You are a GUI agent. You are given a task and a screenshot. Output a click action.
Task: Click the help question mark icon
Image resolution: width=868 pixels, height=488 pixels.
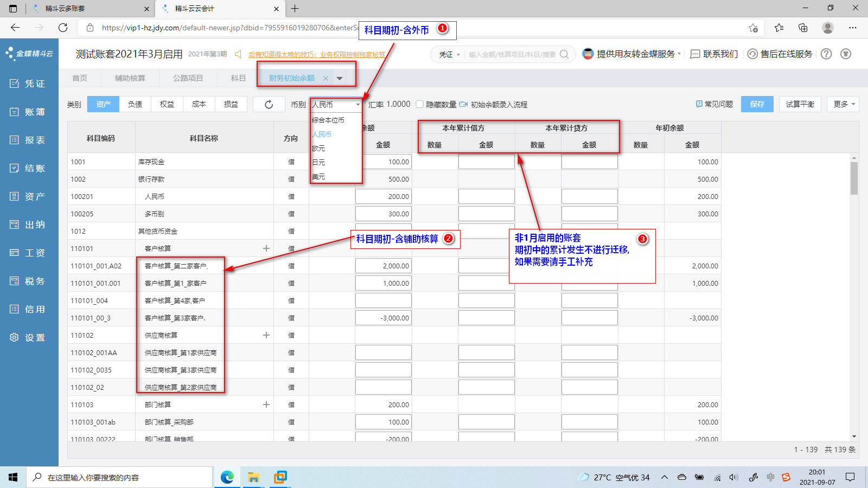point(826,54)
